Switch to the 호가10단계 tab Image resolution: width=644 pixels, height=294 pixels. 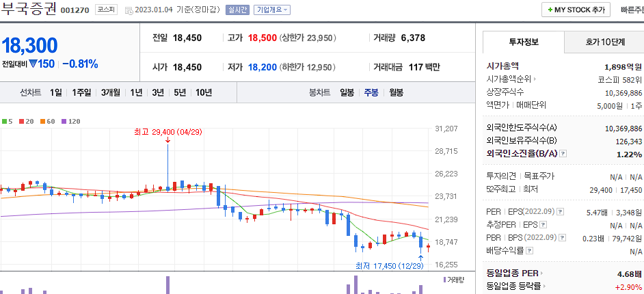click(x=604, y=42)
